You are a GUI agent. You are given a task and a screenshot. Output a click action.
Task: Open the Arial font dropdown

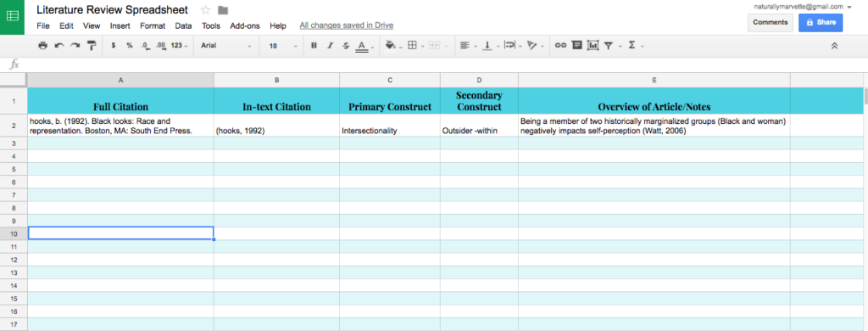coord(225,46)
